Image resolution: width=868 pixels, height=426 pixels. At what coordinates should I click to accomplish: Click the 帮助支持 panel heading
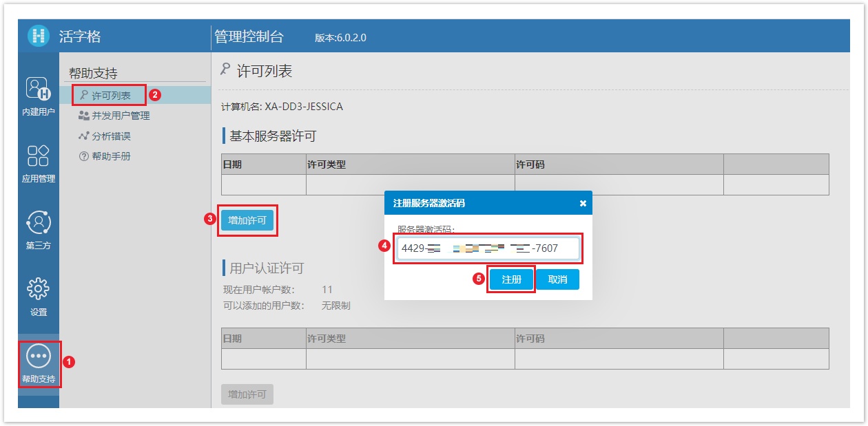point(93,73)
